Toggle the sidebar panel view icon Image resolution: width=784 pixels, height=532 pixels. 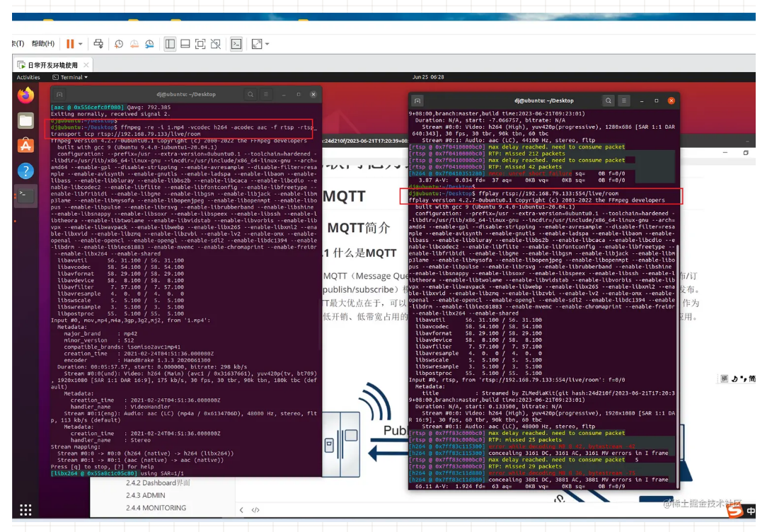pos(171,44)
